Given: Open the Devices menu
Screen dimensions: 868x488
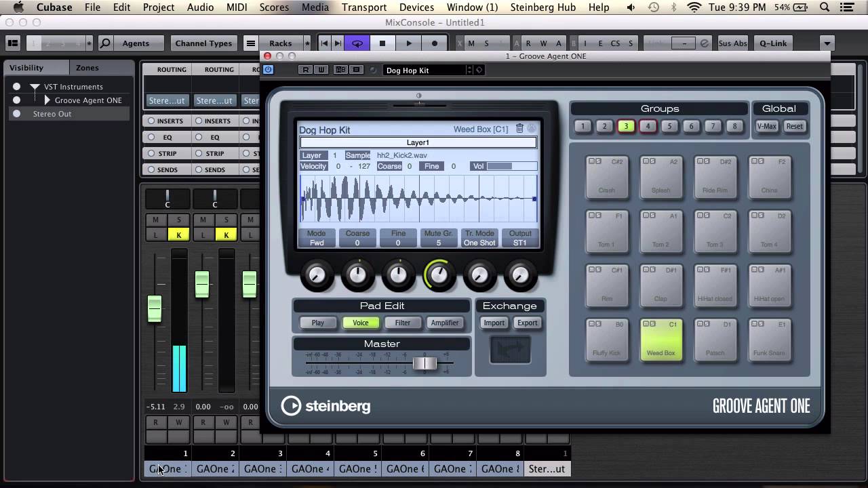Looking at the screenshot, I should click(416, 7).
